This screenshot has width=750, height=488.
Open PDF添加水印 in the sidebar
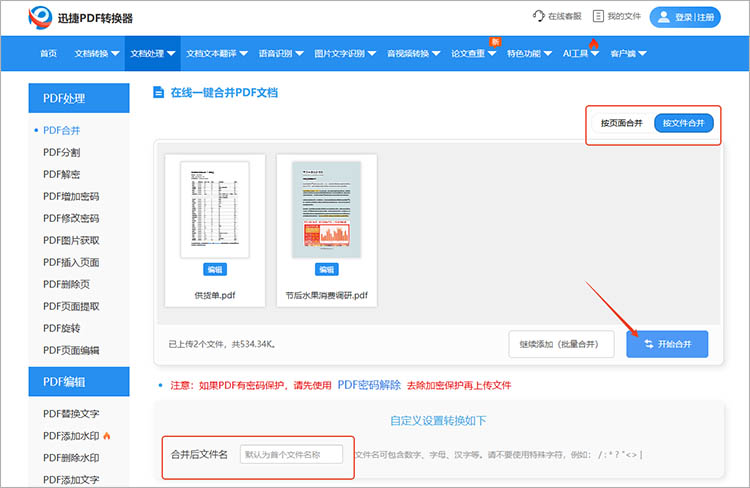tap(71, 435)
